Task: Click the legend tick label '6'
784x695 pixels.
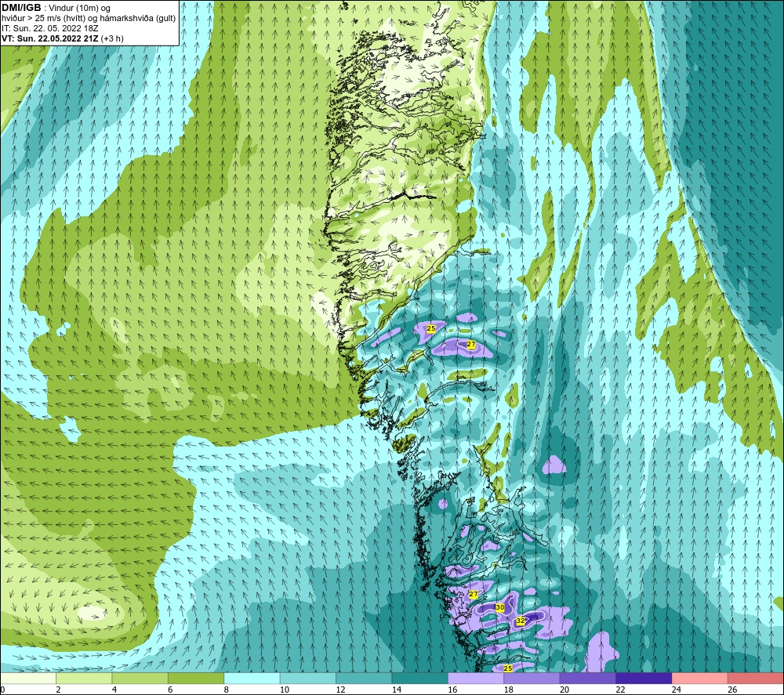Action: (170, 690)
